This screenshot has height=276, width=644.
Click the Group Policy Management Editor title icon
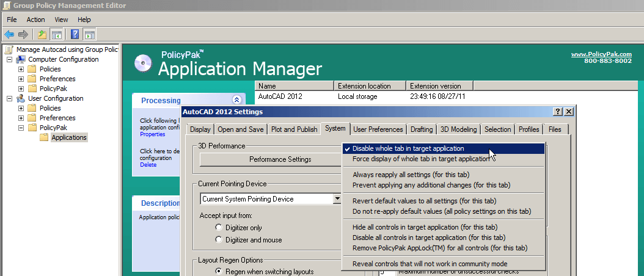pos(6,5)
